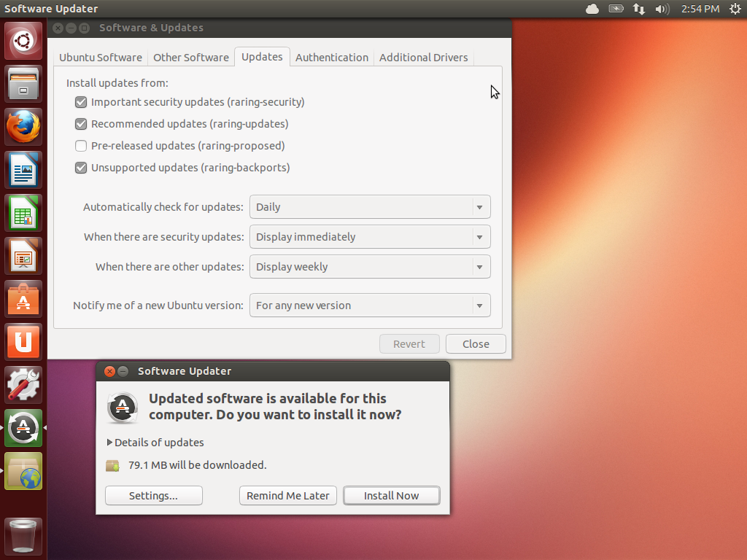This screenshot has height=560, width=747.
Task: Open LibreOffice Writer from the launcher
Action: tap(23, 170)
